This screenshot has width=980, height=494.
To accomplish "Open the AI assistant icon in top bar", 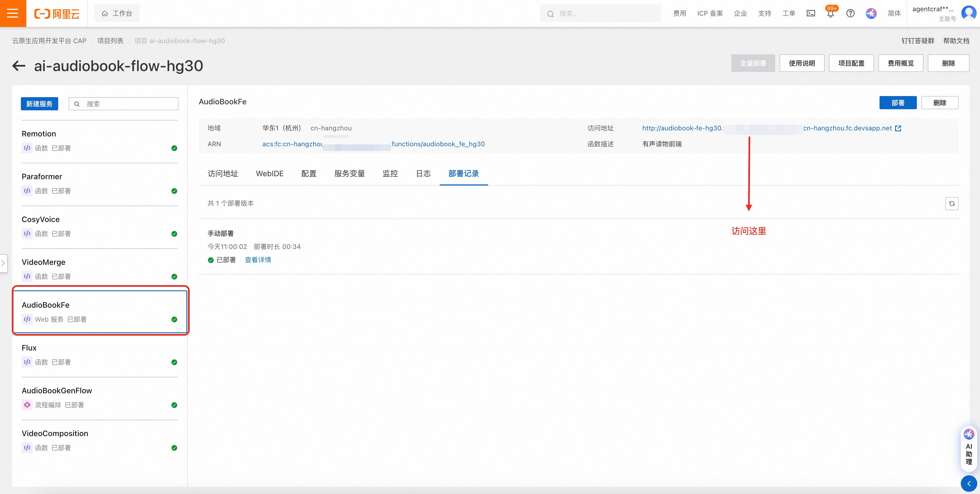I will coord(871,13).
